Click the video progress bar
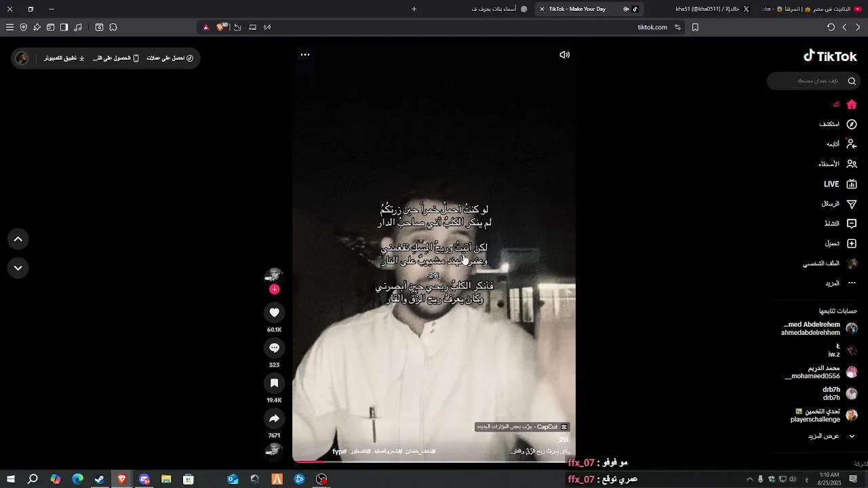868x488 pixels. pyautogui.click(x=434, y=462)
